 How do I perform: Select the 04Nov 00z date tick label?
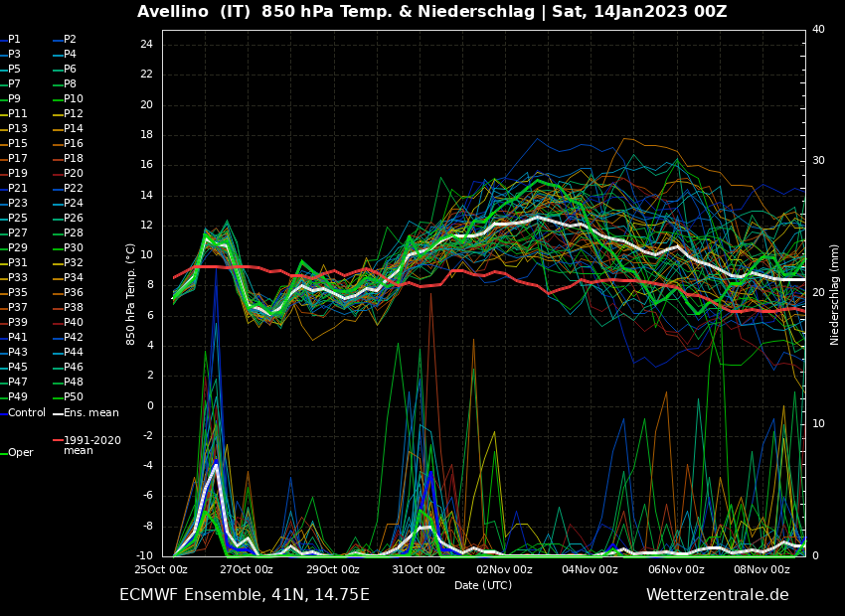tap(591, 569)
